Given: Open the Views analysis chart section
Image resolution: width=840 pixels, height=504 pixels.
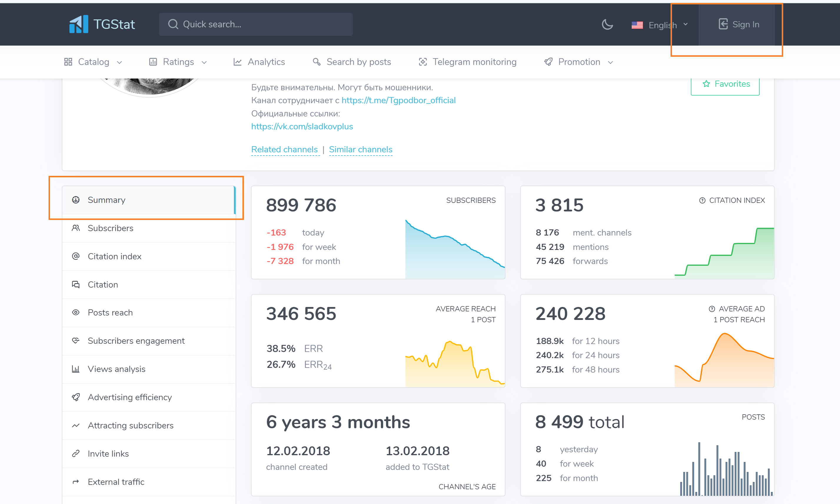Looking at the screenshot, I should (x=116, y=369).
